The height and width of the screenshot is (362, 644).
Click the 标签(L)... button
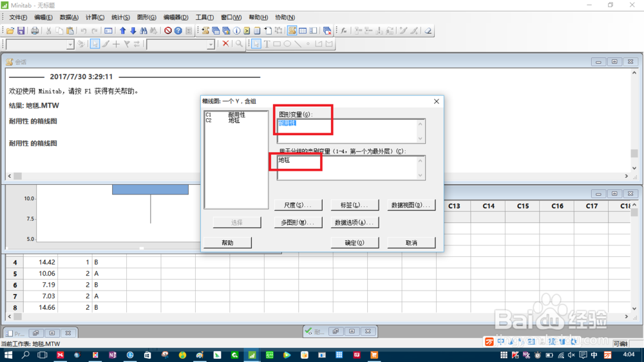[354, 205]
